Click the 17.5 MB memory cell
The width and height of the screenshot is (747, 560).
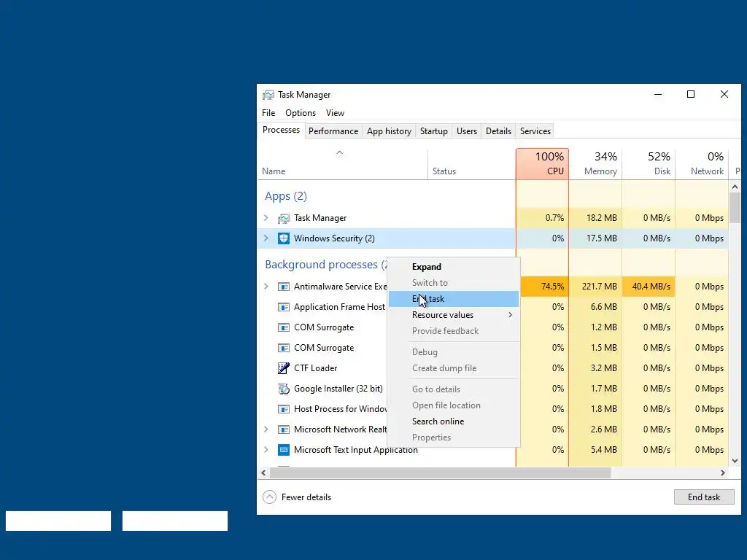595,238
